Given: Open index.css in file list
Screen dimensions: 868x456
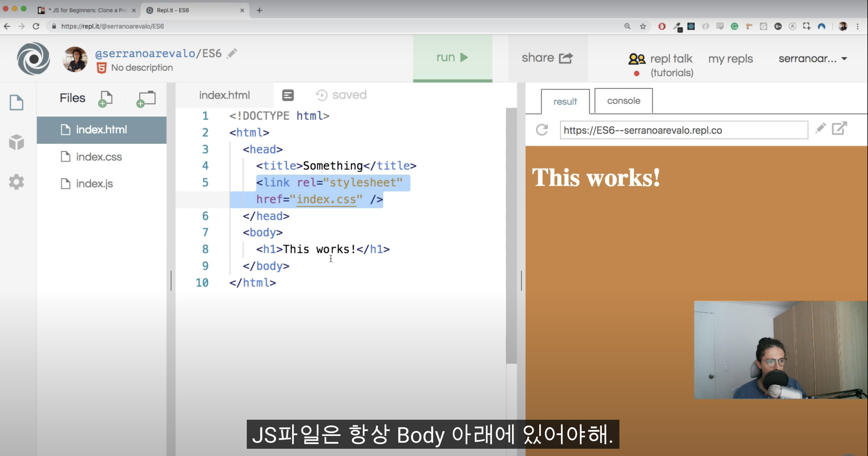Looking at the screenshot, I should click(x=99, y=157).
